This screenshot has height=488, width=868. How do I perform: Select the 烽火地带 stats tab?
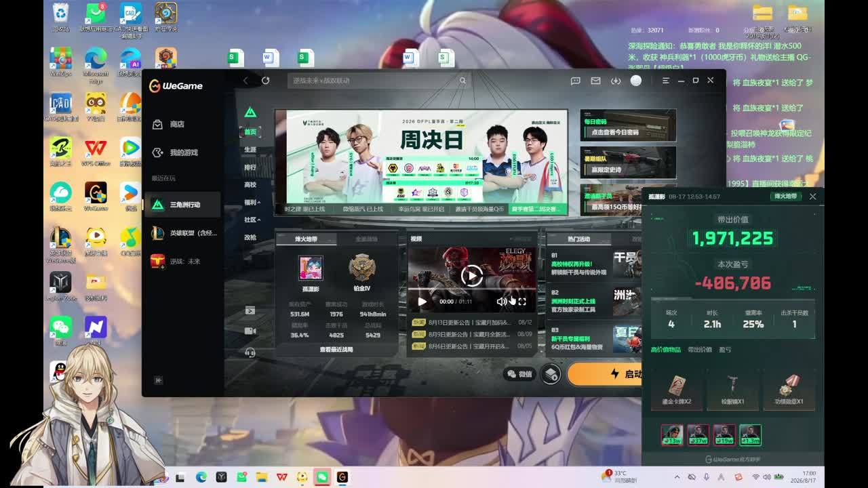306,239
